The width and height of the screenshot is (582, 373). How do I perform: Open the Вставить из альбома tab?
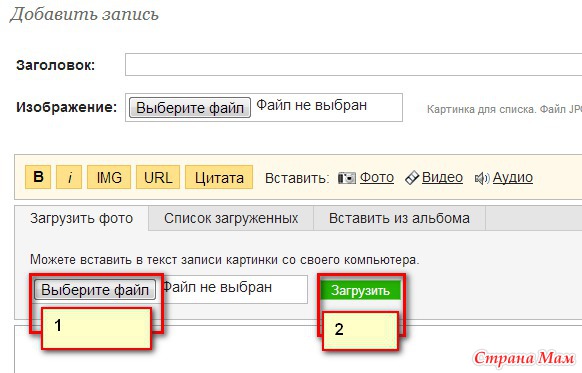(x=399, y=218)
